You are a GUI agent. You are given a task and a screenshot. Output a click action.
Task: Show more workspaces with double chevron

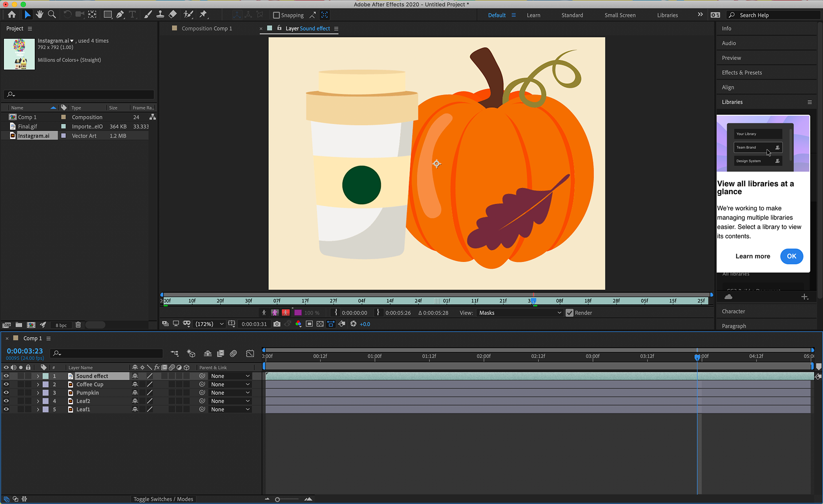tap(700, 15)
